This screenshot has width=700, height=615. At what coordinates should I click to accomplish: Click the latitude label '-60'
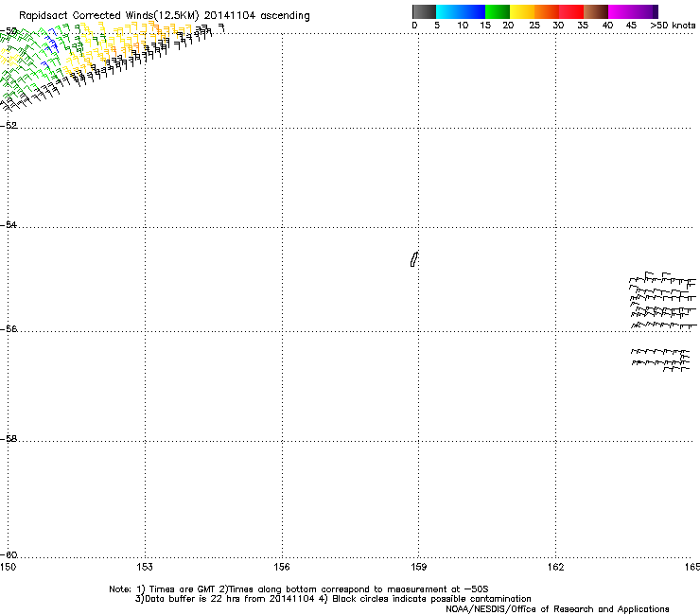9,554
